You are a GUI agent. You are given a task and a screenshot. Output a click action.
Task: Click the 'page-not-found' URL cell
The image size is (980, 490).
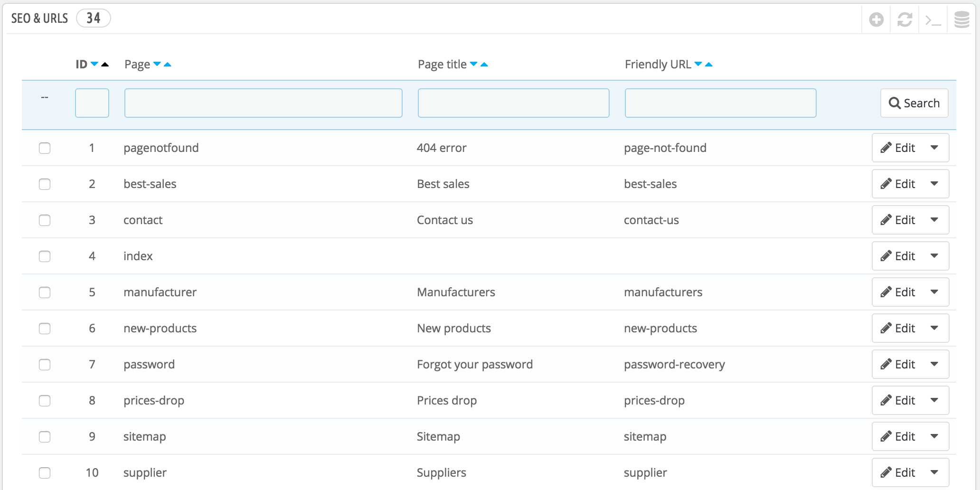[665, 148]
